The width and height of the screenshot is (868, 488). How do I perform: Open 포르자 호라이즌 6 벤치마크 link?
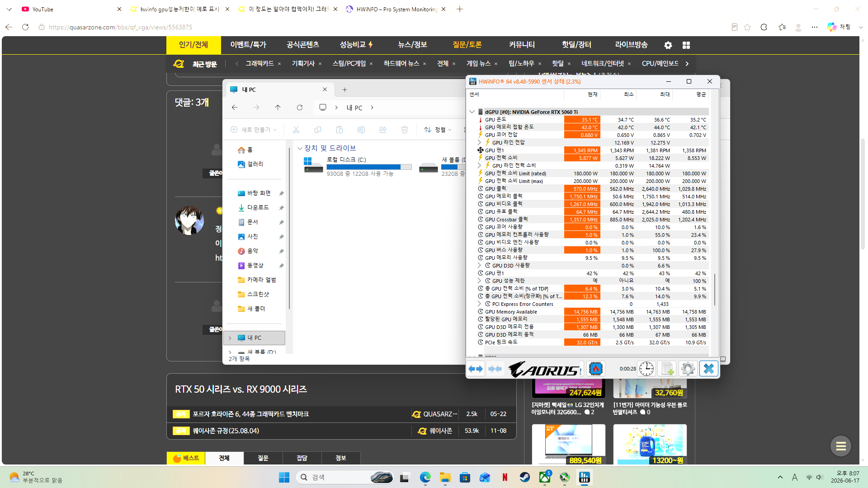[251, 414]
